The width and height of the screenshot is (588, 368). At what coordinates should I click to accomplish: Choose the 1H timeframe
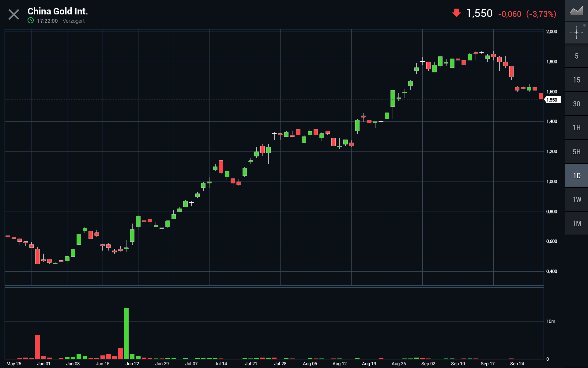(x=576, y=128)
